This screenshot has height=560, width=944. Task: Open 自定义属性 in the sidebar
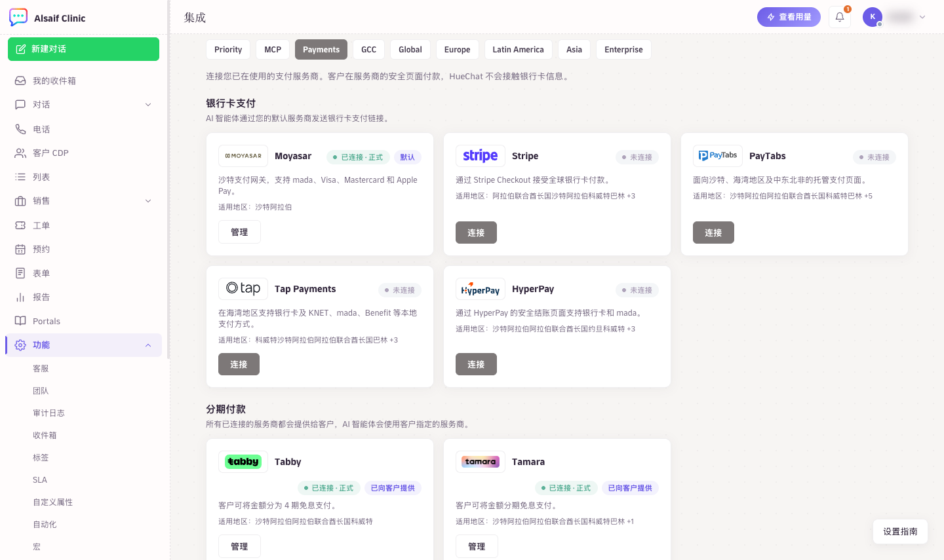[x=52, y=502]
